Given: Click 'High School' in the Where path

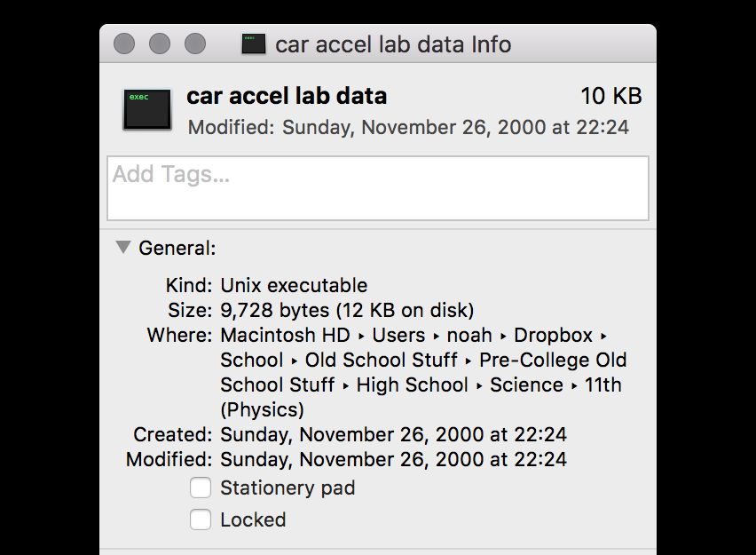Looking at the screenshot, I should point(412,385).
